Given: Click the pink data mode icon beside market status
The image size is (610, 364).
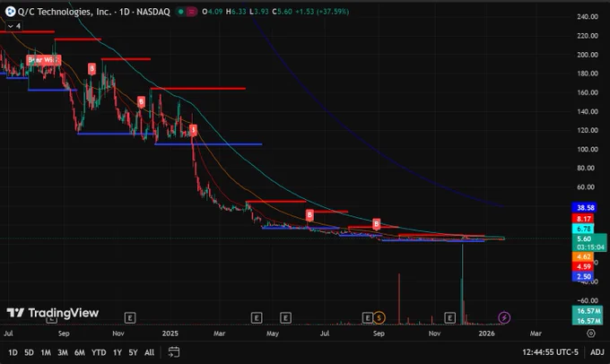Looking at the screenshot, I should click(191, 12).
